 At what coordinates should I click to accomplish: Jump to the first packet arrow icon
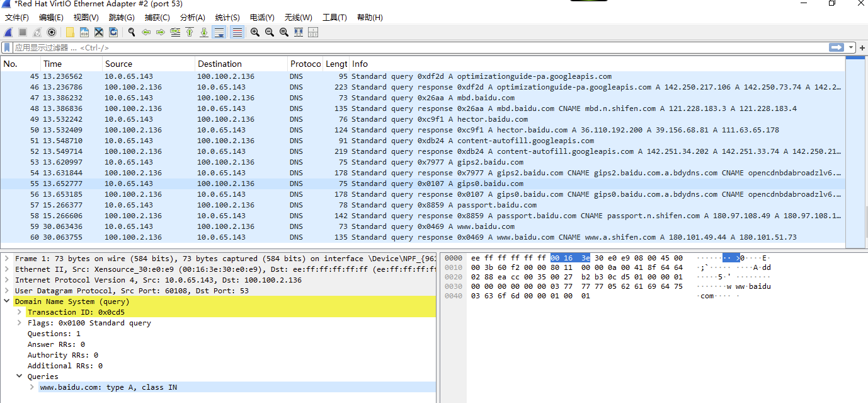coord(189,32)
